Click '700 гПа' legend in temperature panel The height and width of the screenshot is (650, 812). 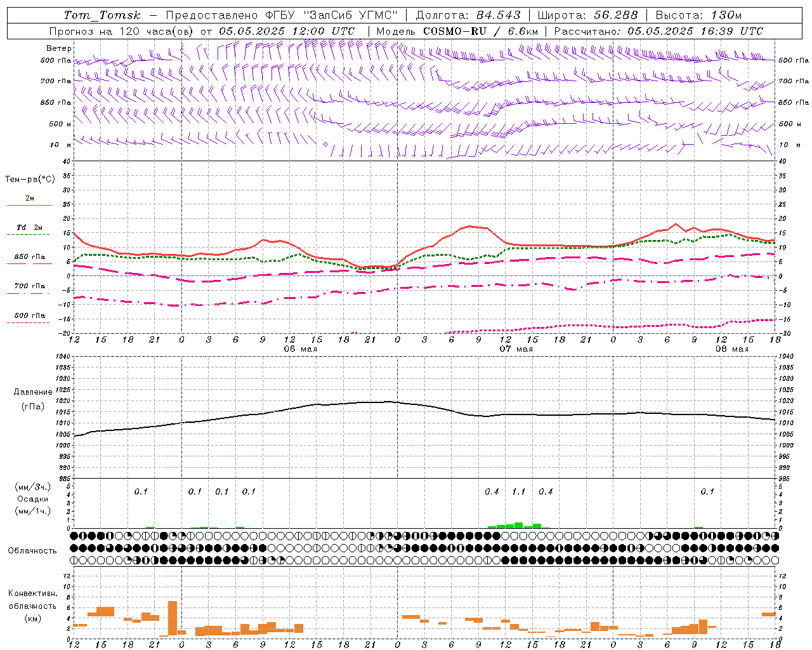click(x=30, y=286)
